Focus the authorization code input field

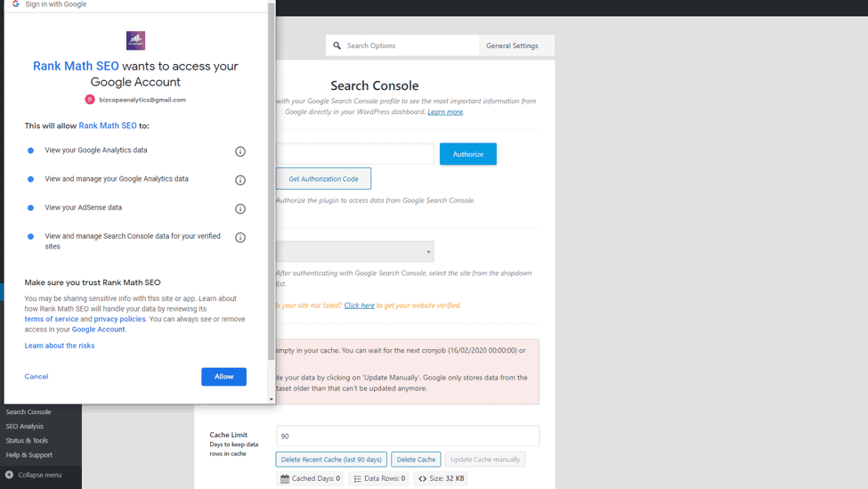point(355,153)
